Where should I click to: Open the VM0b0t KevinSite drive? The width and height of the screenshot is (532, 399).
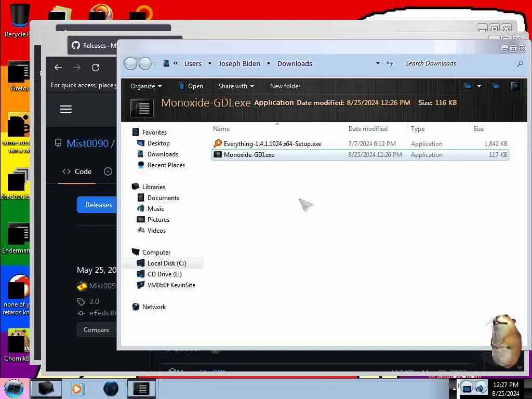[x=171, y=285]
